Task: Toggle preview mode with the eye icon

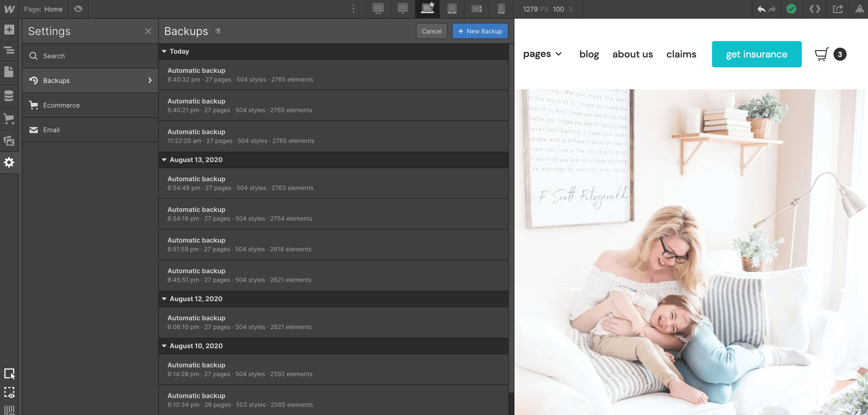Action: pyautogui.click(x=78, y=9)
